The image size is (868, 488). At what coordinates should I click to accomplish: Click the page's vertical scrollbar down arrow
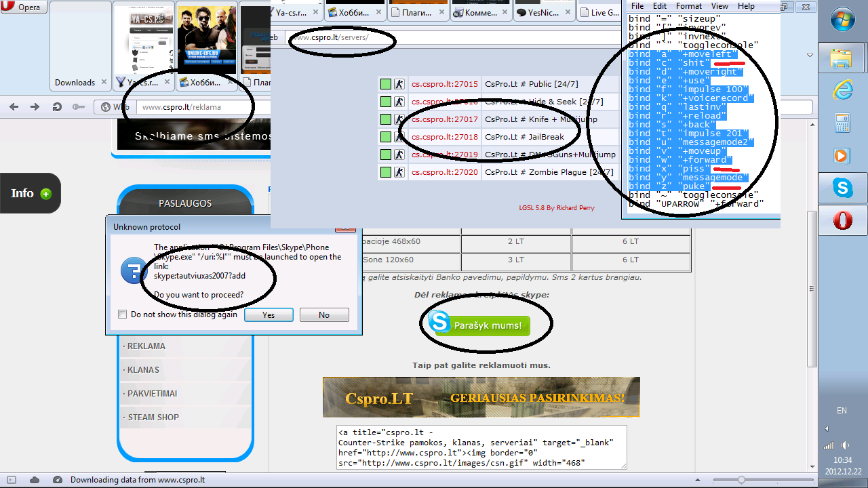click(812, 466)
